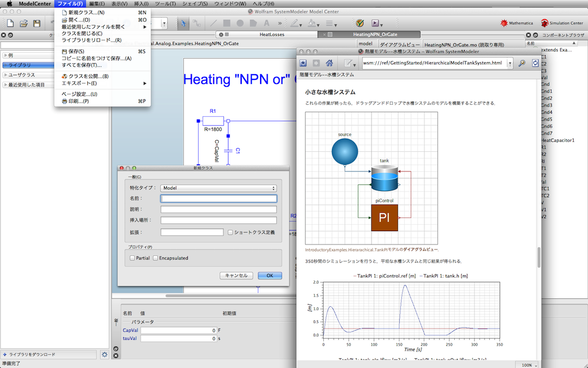Viewport: 588px width, 368px height.
Task: Click the CapVal value field
Action: (x=179, y=331)
